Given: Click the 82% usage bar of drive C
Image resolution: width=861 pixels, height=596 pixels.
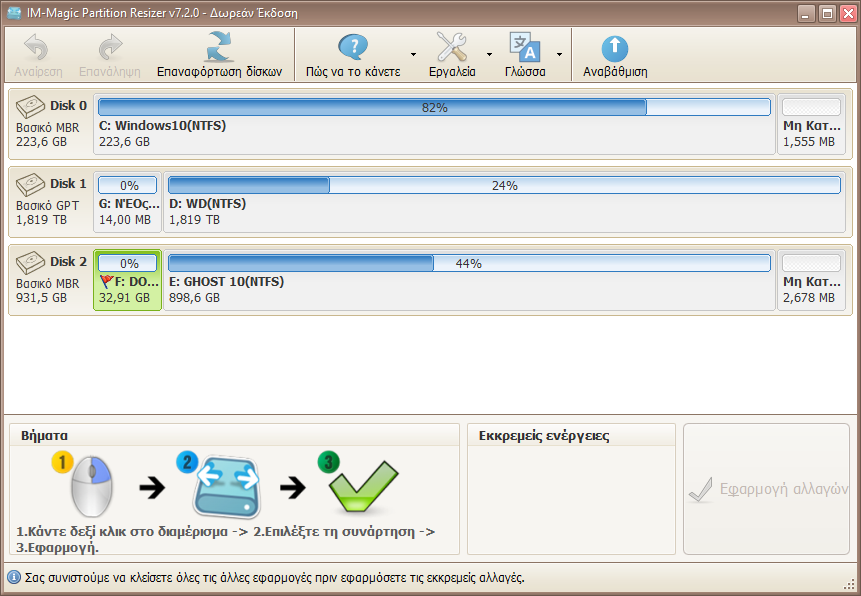Looking at the screenshot, I should pyautogui.click(x=434, y=107).
